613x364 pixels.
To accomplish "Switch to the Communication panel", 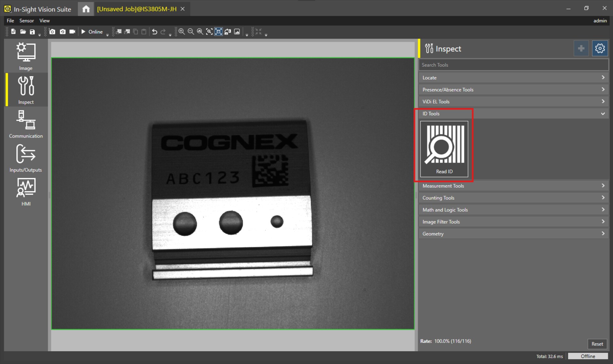I will point(26,125).
